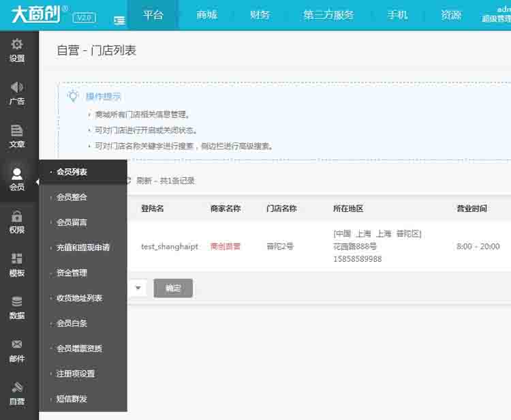Click the 设置 gear icon in sidebar
Image resolution: width=511 pixels, height=420 pixels.
(x=17, y=45)
